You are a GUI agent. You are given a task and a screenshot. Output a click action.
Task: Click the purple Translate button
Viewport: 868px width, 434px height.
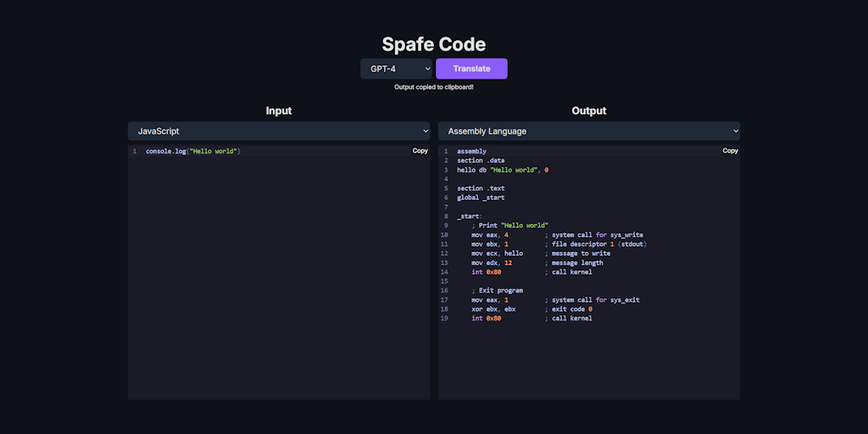click(x=471, y=69)
